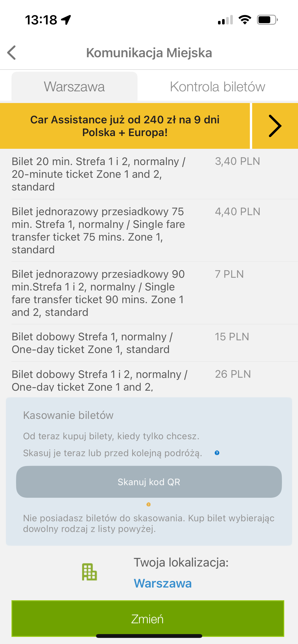Switch to the Warszawa tab

point(74,86)
